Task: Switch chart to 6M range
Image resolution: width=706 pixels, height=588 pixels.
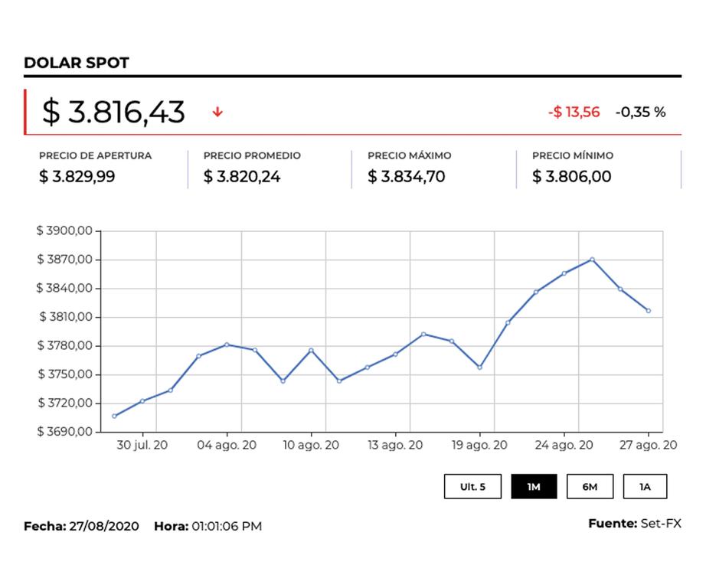Action: [590, 486]
